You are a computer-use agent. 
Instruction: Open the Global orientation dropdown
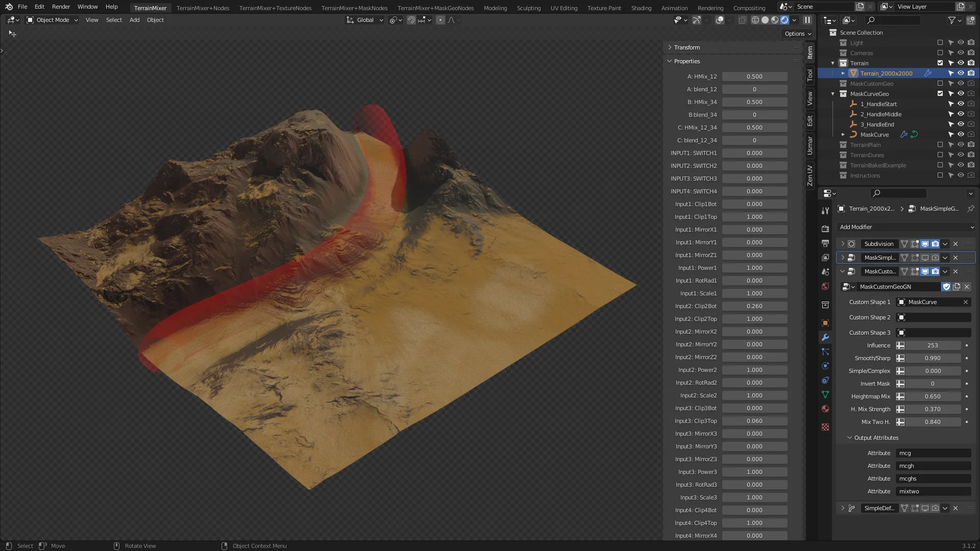(365, 20)
